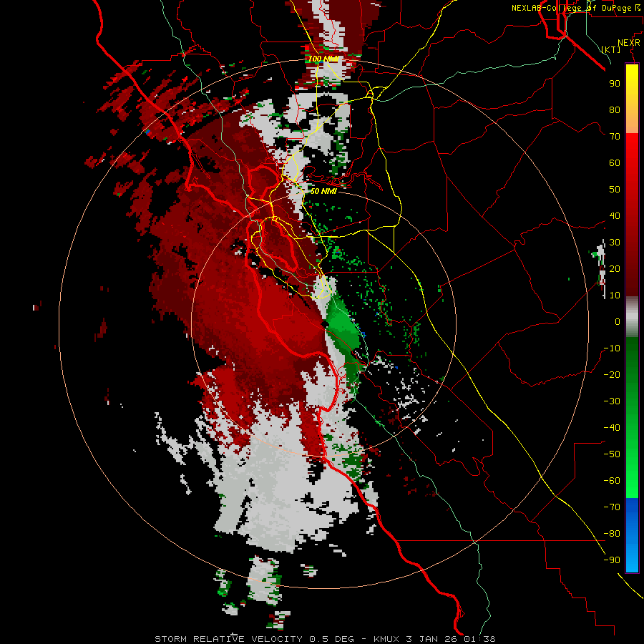Viewport: 644px width, 644px height.
Task: Click the "50 NMI" range ring label
Action: click(323, 191)
